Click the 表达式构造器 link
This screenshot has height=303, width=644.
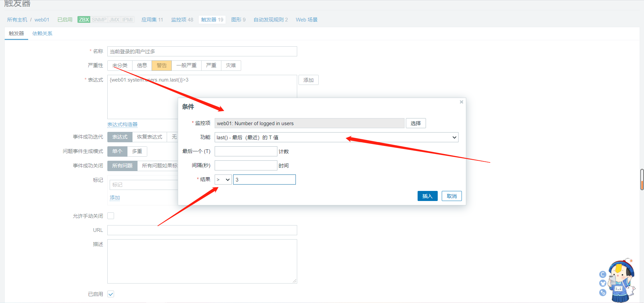pos(122,124)
